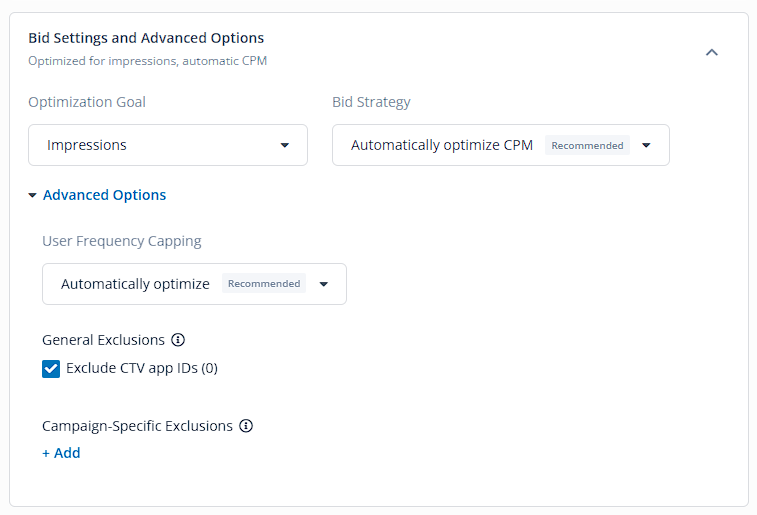
Task: Click the Bid Strategy dropdown caret arrow
Action: pos(646,145)
